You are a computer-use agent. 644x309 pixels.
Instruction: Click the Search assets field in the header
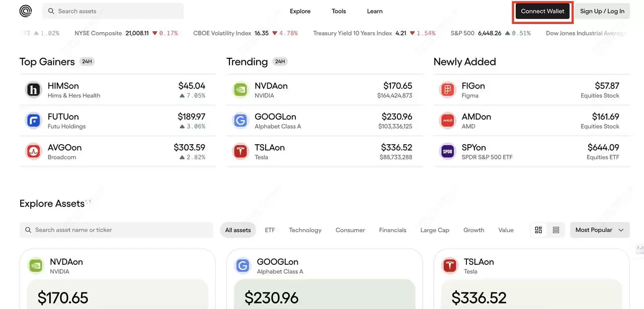[x=113, y=11]
